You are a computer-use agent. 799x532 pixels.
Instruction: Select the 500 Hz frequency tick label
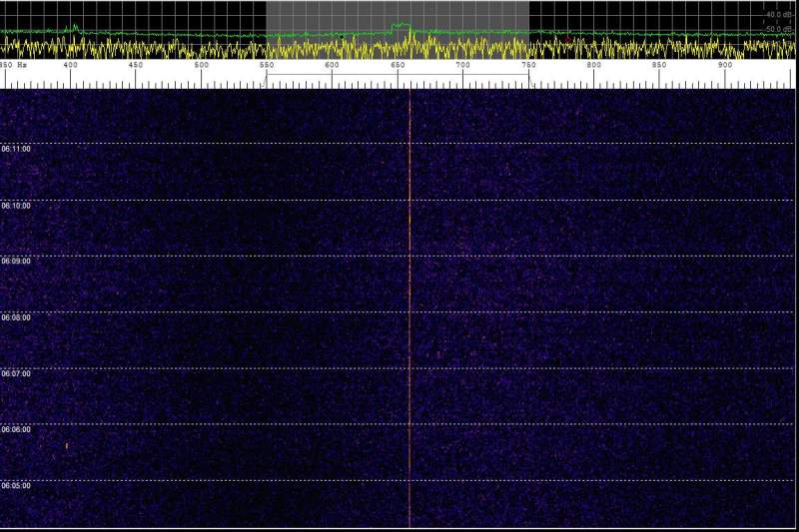click(x=201, y=65)
